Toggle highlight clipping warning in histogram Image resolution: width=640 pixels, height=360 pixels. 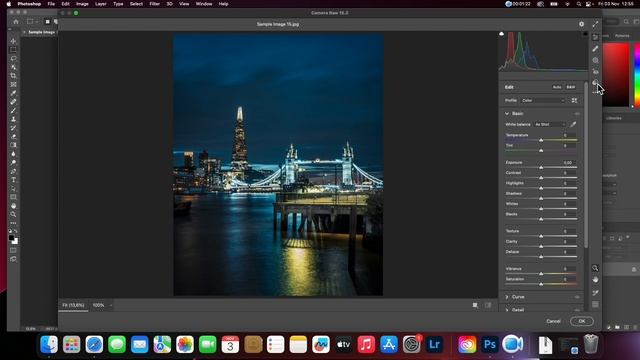(x=585, y=34)
